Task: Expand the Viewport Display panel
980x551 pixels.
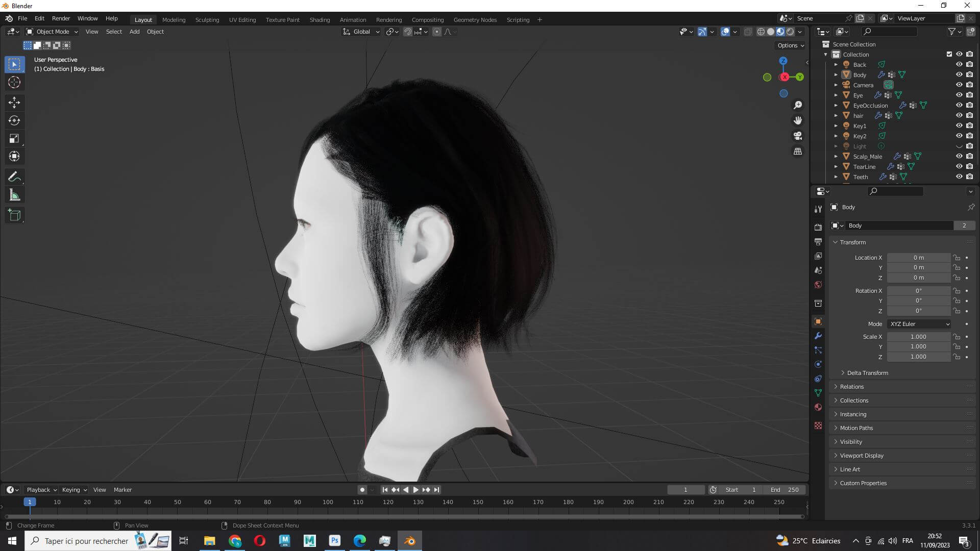Action: (862, 456)
